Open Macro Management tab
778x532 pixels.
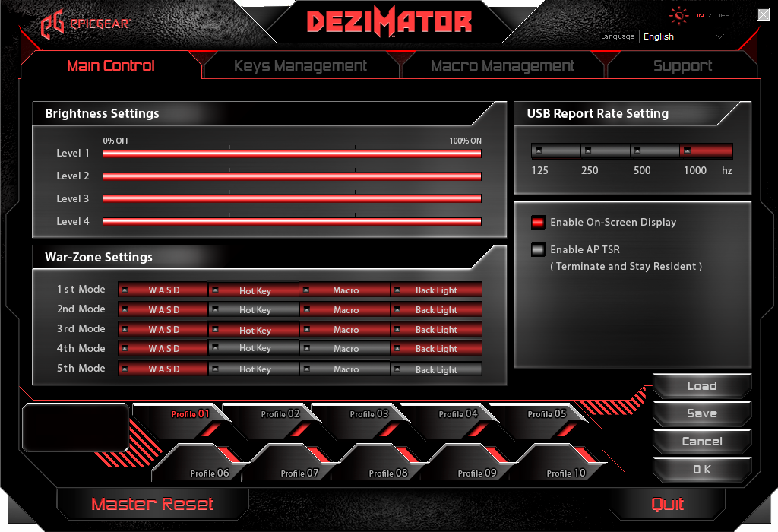click(502, 65)
